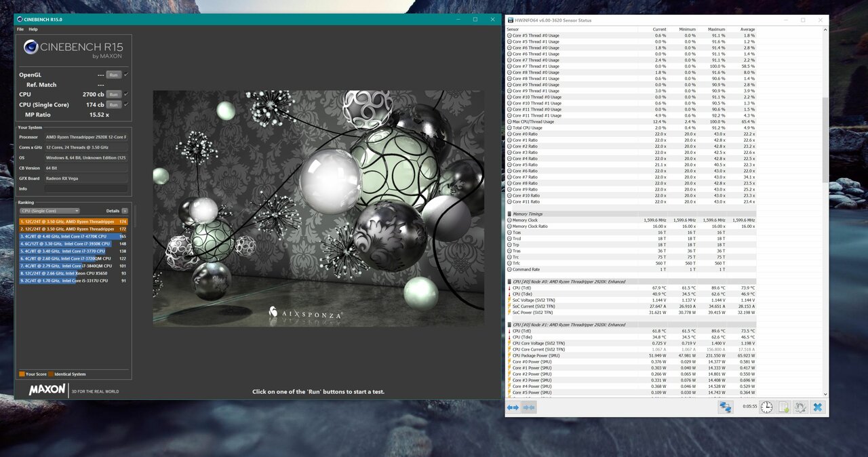Click the circle icon beside Memory Clock

point(509,220)
